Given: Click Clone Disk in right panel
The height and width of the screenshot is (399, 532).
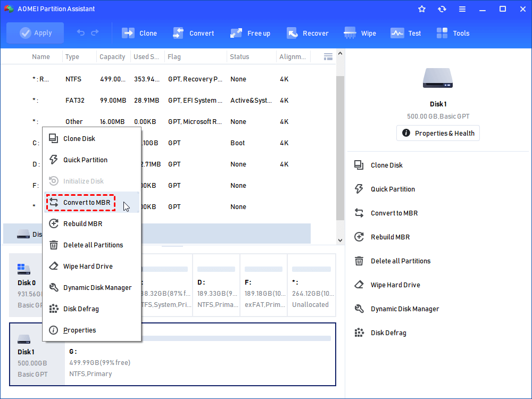Looking at the screenshot, I should click(378, 165).
